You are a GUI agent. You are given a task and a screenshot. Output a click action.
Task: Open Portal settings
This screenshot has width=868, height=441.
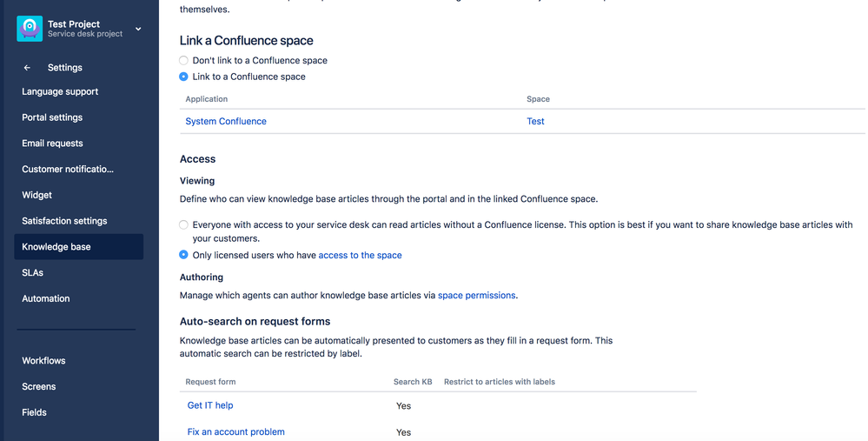coord(52,117)
